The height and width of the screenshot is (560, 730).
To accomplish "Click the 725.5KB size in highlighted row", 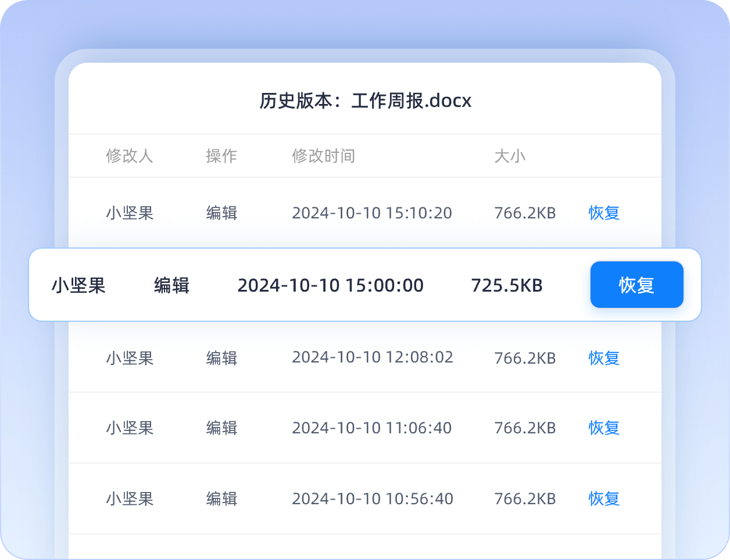I will 506,285.
